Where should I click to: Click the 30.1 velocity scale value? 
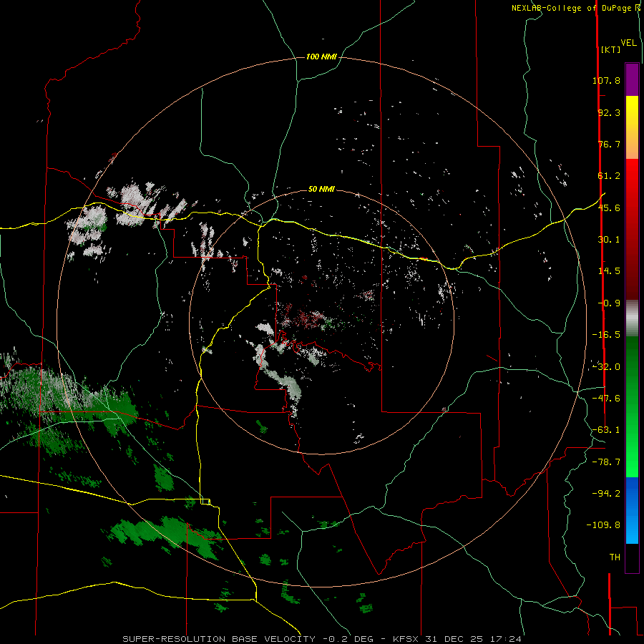609,240
